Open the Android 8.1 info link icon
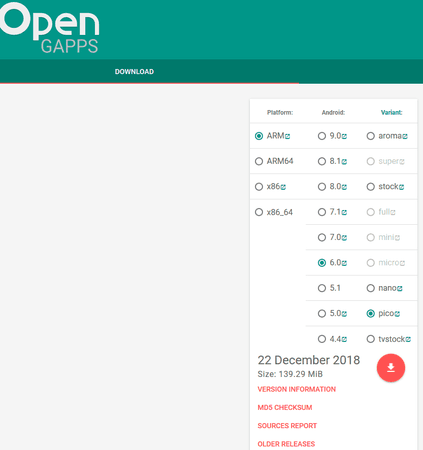The height and width of the screenshot is (450, 423). coord(344,162)
